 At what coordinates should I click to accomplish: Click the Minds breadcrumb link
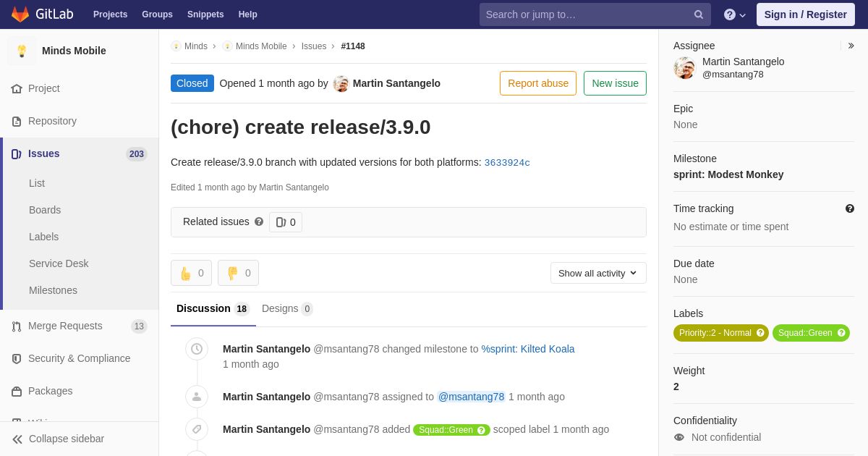coord(196,46)
